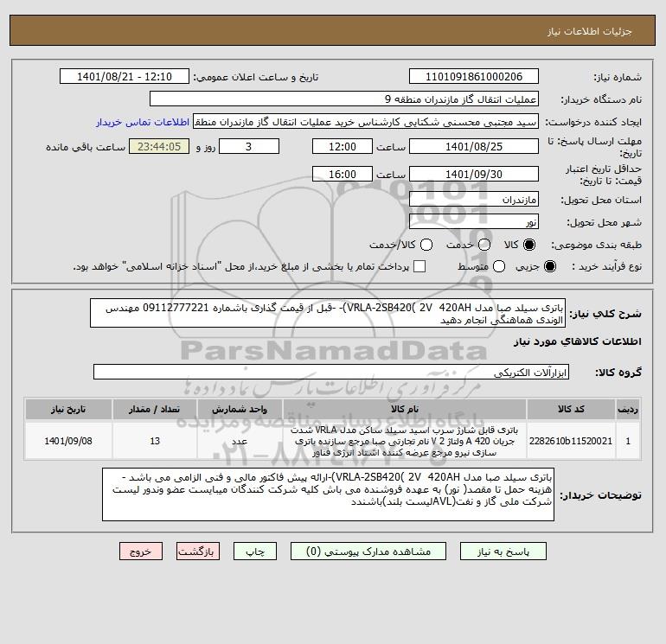This screenshot has width=666, height=644.
Task: Click the need date cell 1401/09/08
Action: (68, 441)
